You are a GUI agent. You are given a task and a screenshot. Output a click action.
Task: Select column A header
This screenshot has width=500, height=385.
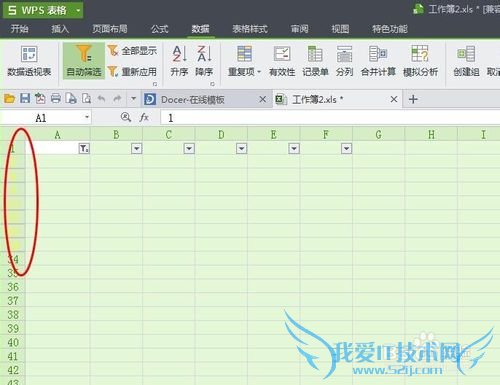click(57, 134)
